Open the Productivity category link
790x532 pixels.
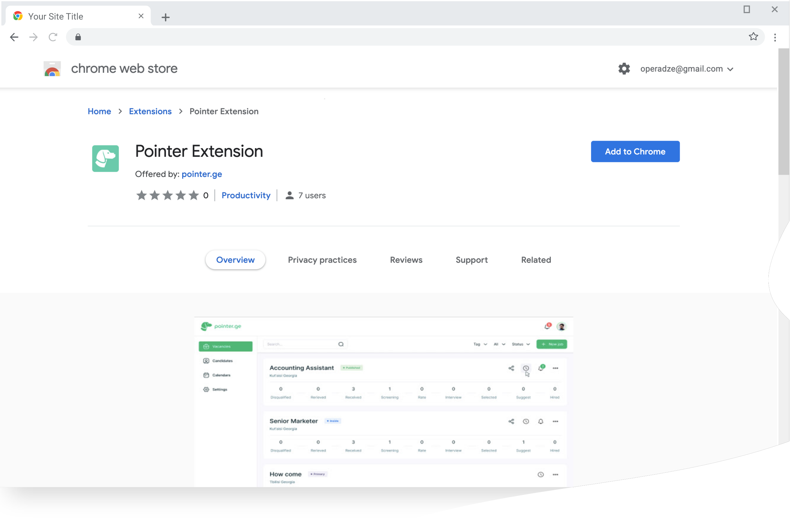coord(246,196)
